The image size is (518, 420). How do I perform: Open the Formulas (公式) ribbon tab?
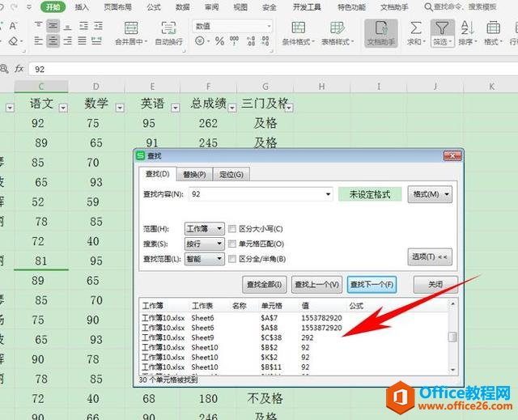(154, 7)
